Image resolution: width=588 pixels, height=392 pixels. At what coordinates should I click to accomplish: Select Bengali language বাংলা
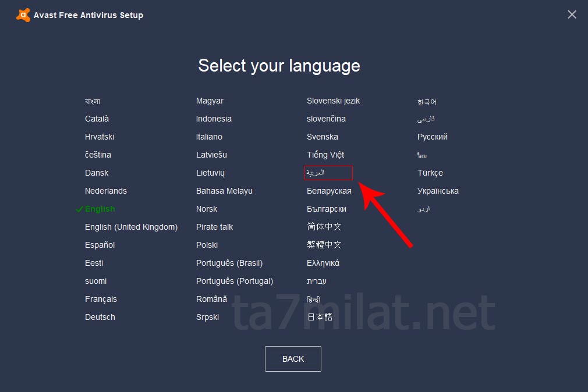tap(93, 101)
